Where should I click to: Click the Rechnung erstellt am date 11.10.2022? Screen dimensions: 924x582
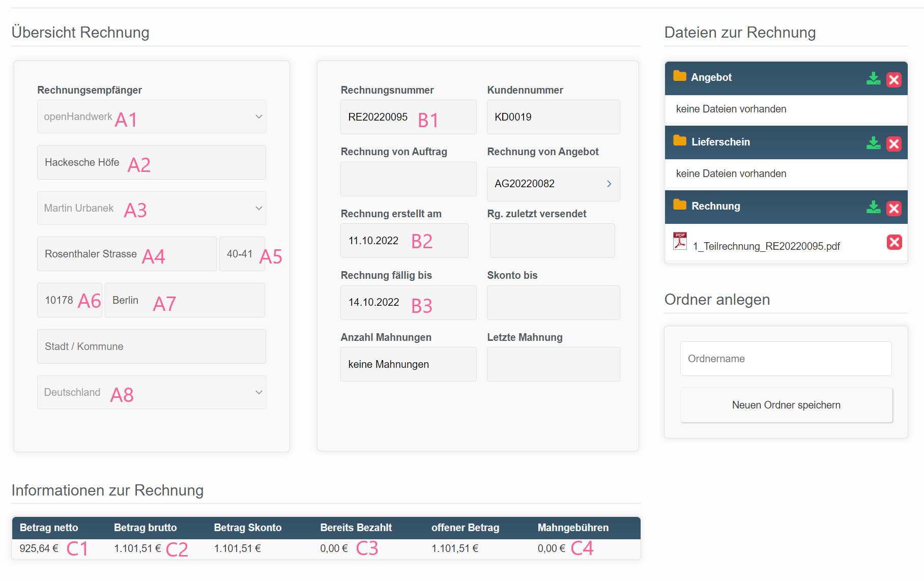(405, 241)
